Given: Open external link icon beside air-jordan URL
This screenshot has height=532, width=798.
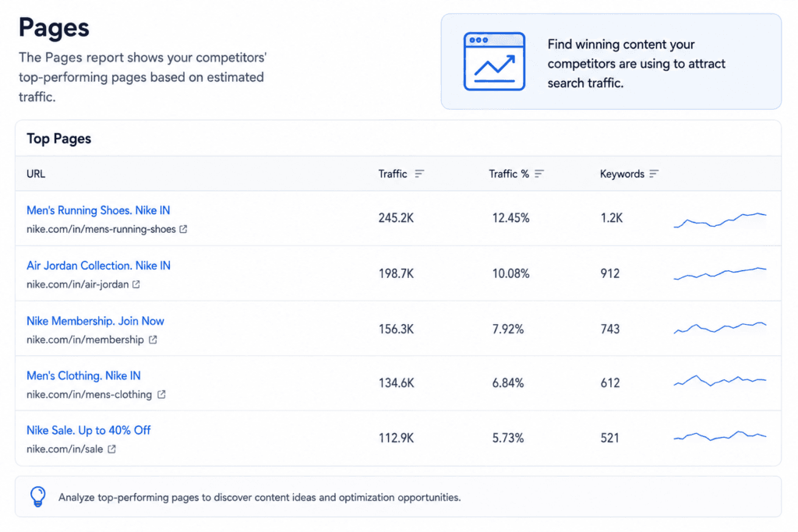Looking at the screenshot, I should pyautogui.click(x=136, y=284).
